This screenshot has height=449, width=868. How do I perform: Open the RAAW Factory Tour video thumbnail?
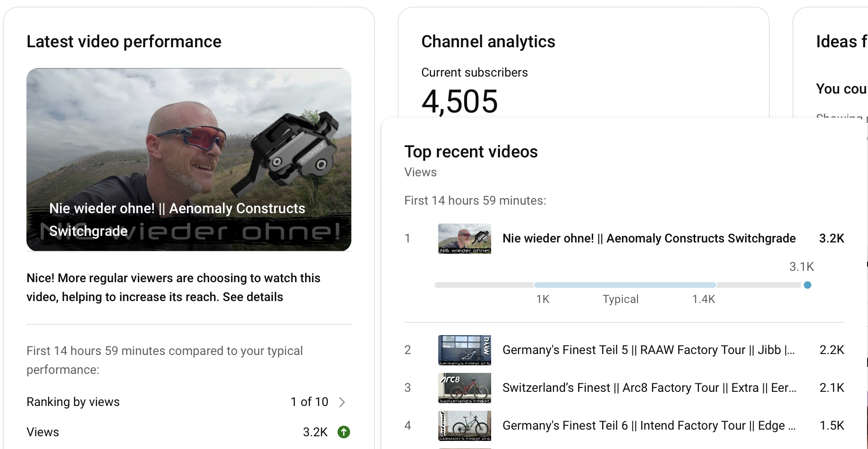pos(465,350)
